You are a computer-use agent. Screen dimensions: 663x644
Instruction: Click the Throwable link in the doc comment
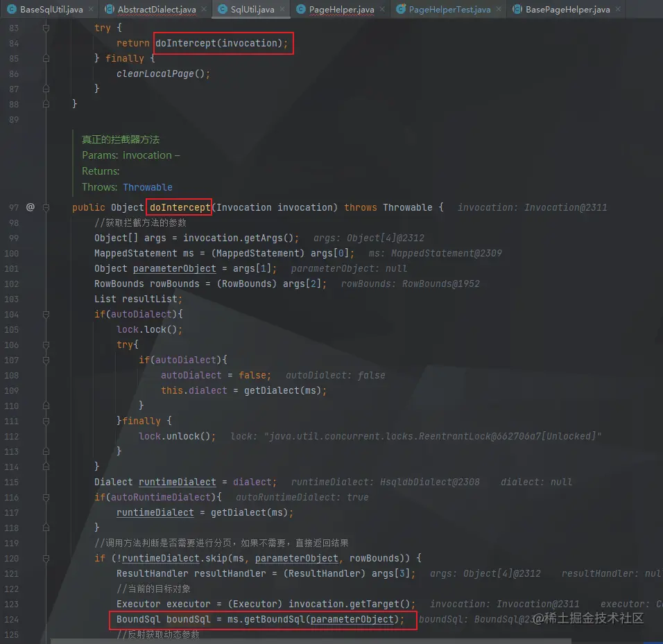148,187
